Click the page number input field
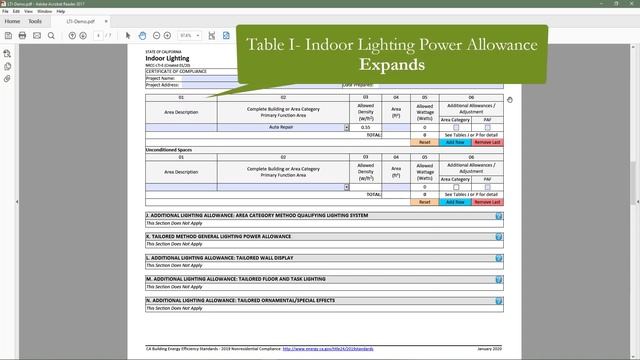The image size is (640, 360). pos(98,36)
